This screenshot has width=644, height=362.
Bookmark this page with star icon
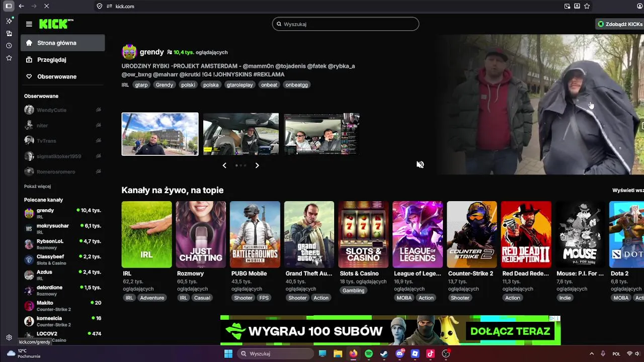(587, 6)
